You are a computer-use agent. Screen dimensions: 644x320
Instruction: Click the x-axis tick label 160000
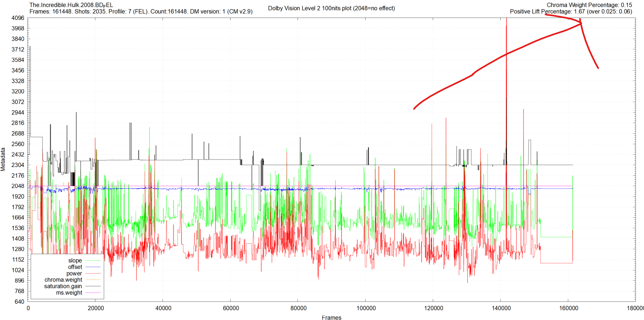point(569,308)
